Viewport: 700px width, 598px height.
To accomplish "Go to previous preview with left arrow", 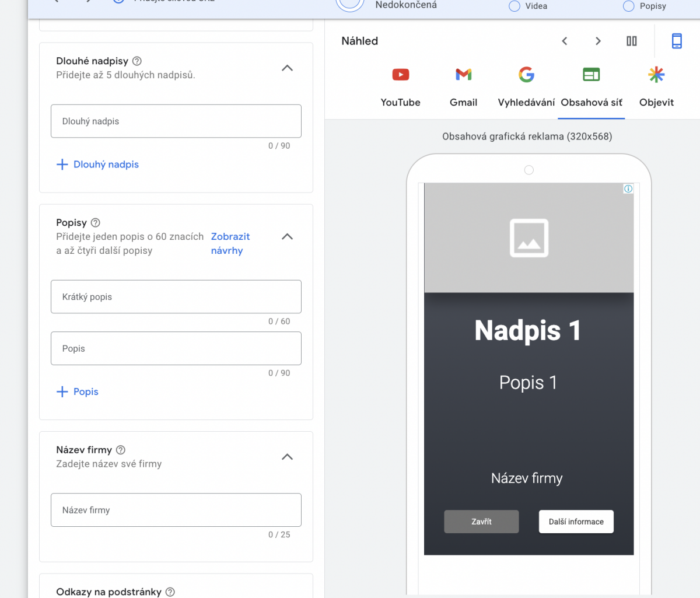I will 565,41.
